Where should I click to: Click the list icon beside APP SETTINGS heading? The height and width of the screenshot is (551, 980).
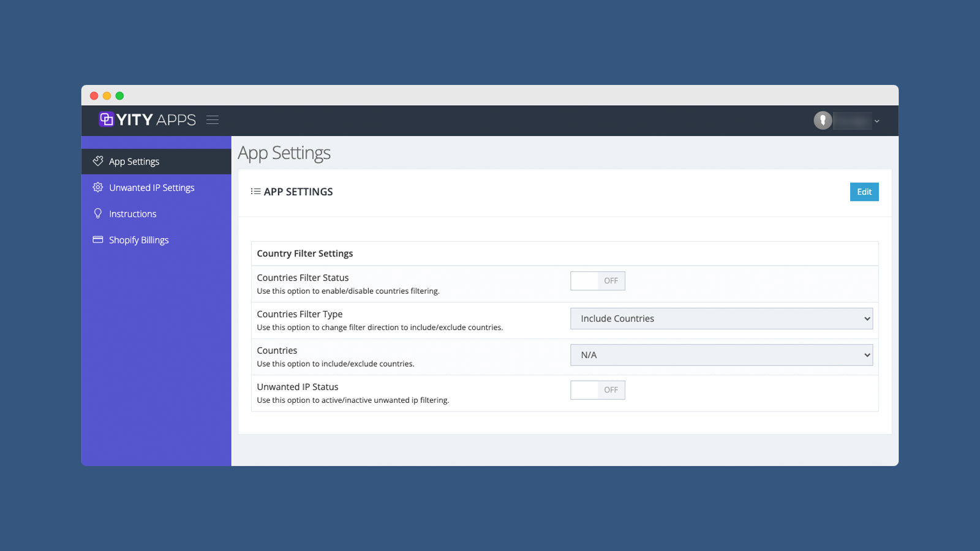pyautogui.click(x=255, y=191)
